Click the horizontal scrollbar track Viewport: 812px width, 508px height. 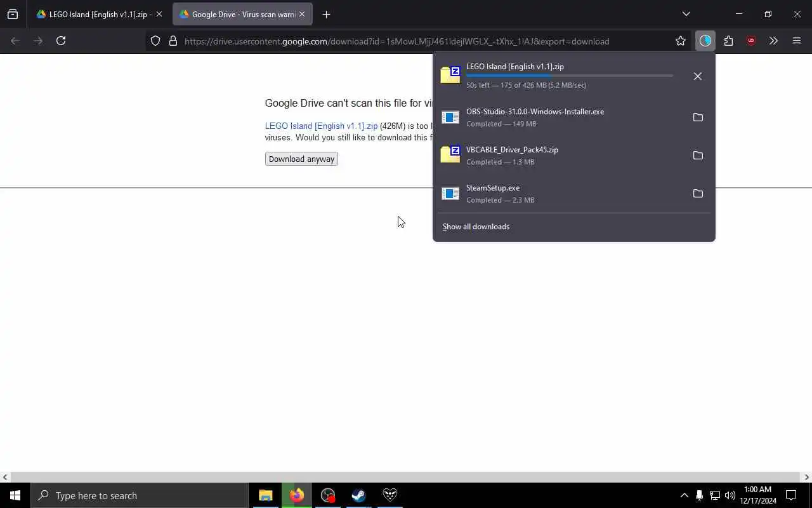(406, 477)
